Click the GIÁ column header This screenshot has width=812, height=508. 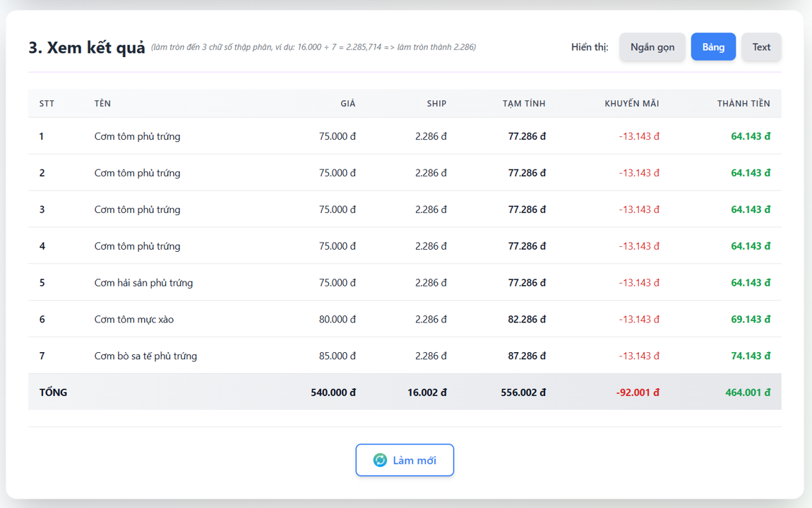[347, 104]
